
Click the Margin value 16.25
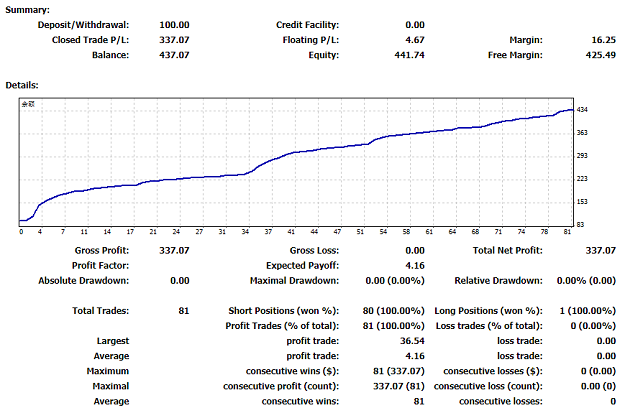coord(603,40)
